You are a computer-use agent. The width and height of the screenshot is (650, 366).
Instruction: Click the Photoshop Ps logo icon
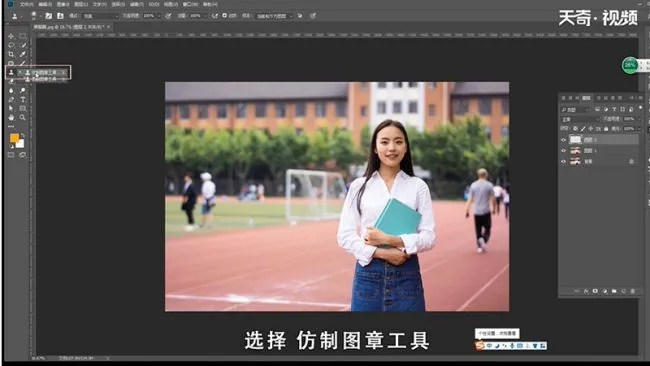pyautogui.click(x=10, y=4)
